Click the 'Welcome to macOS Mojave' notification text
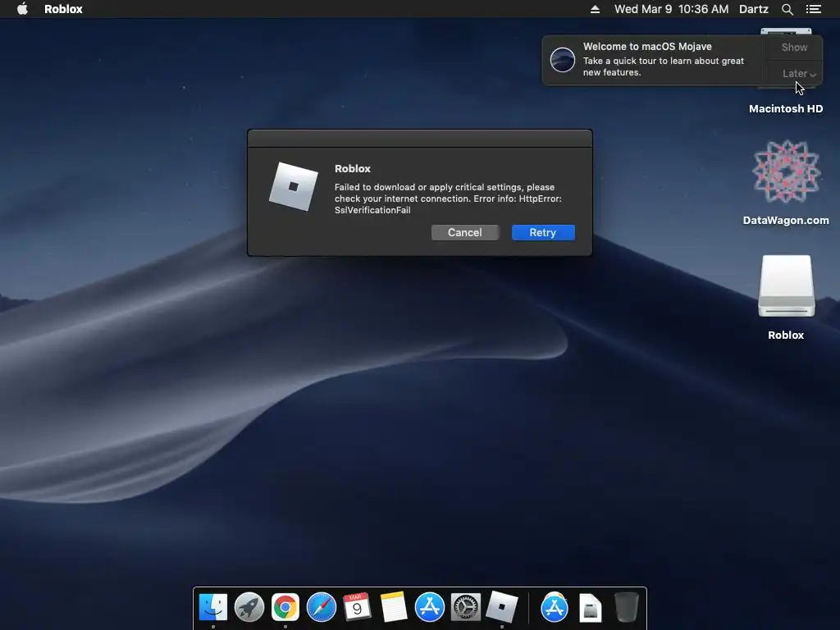The image size is (840, 630). click(647, 47)
